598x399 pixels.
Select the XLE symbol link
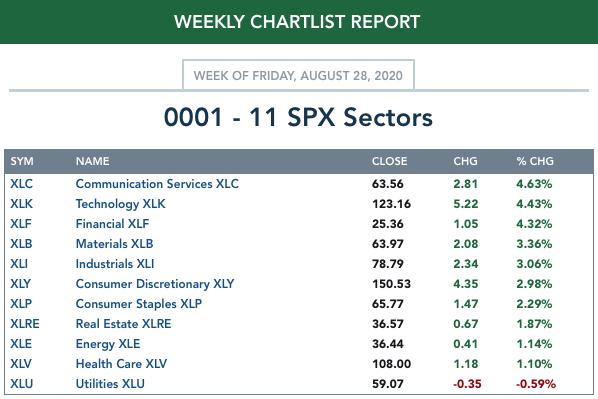click(21, 344)
